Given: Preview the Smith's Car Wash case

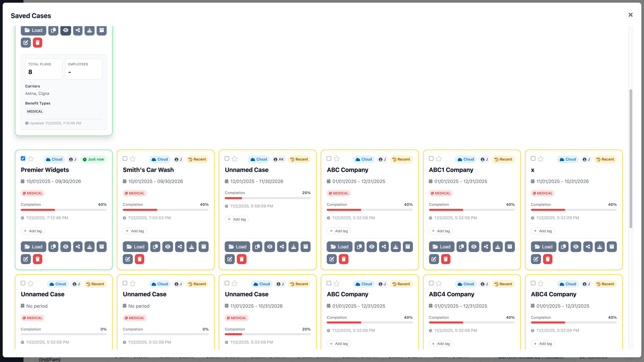Looking at the screenshot, I should 168,247.
